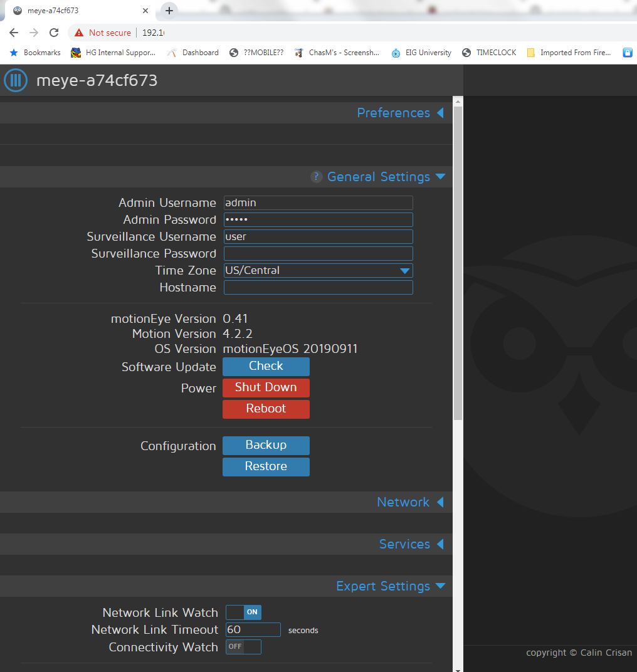The width and height of the screenshot is (637, 672).
Task: Open the EIG University bookmark
Action: 421,53
